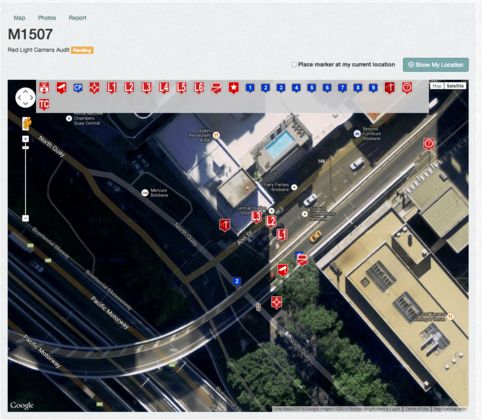
Task: Choose the blue number 5 marker
Action: (311, 88)
